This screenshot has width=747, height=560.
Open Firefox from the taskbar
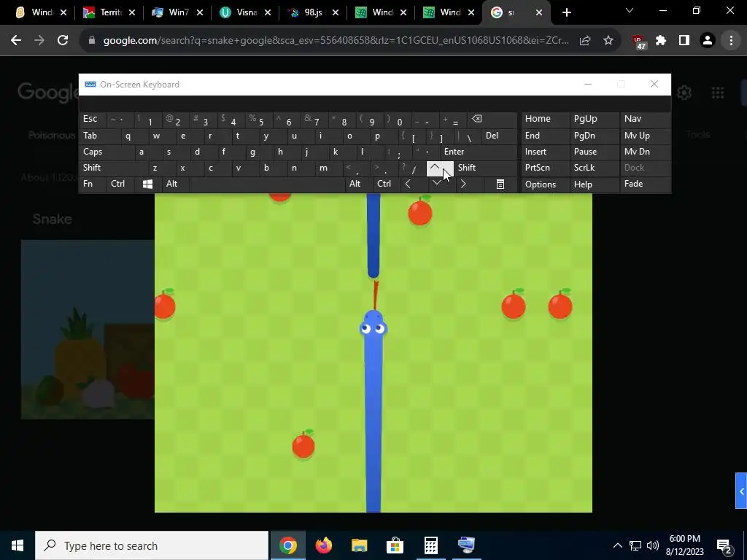pyautogui.click(x=324, y=545)
